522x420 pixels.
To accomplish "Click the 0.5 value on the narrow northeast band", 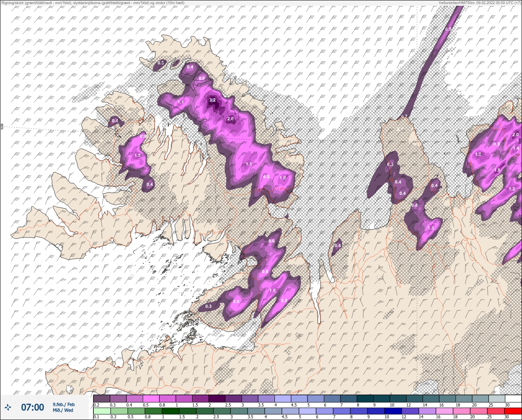I will click(448, 29).
